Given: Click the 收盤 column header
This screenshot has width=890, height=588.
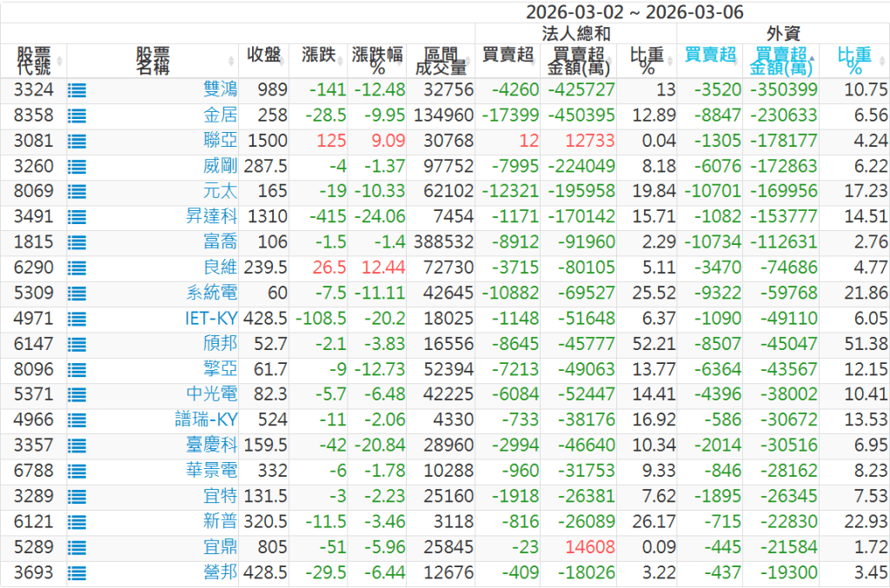Looking at the screenshot, I should click(x=264, y=56).
